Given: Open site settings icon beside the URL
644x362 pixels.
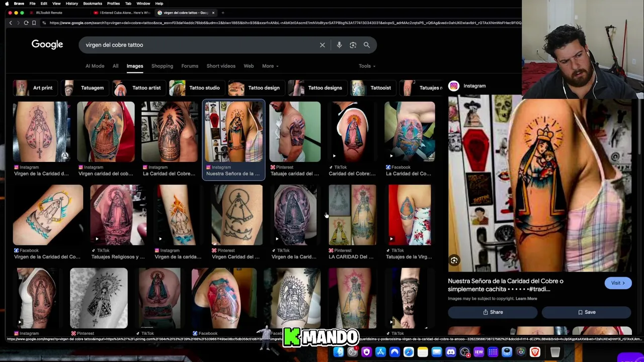Looking at the screenshot, I should 44,23.
